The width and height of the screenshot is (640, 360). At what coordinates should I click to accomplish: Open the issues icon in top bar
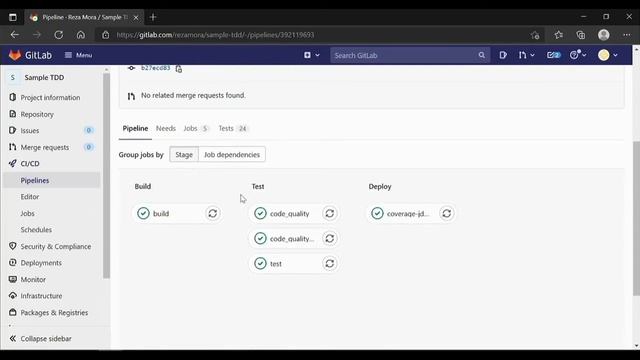click(503, 55)
